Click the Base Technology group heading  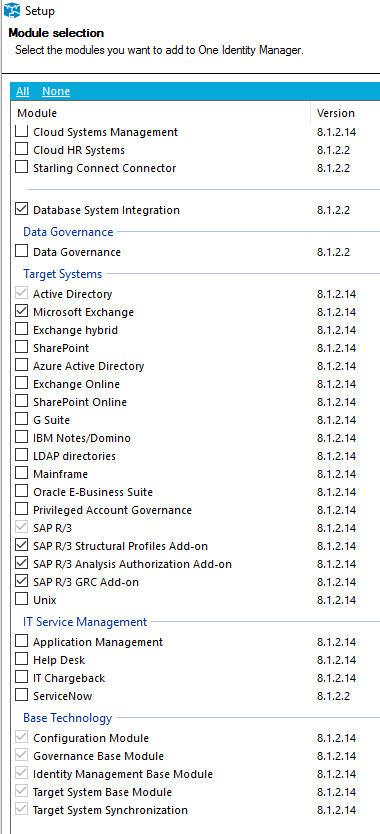coord(68,718)
